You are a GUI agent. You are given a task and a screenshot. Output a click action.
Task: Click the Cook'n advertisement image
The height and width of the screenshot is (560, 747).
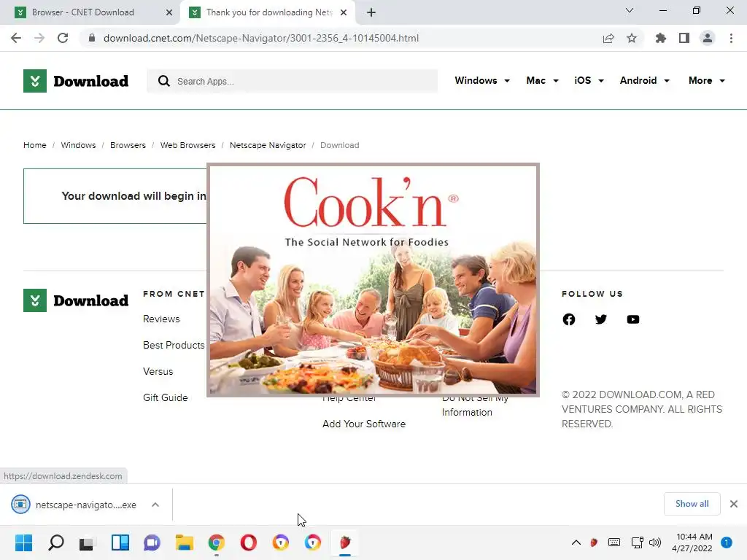373,280
